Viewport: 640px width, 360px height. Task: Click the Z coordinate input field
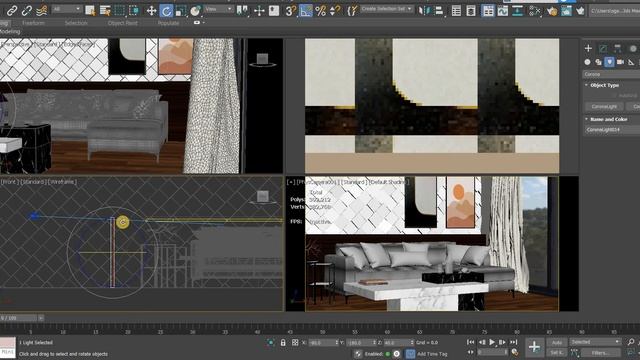tap(398, 343)
